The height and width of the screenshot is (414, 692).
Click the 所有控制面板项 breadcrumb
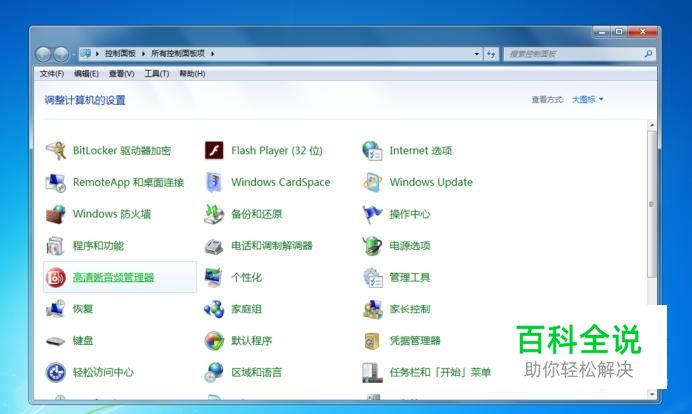click(178, 54)
